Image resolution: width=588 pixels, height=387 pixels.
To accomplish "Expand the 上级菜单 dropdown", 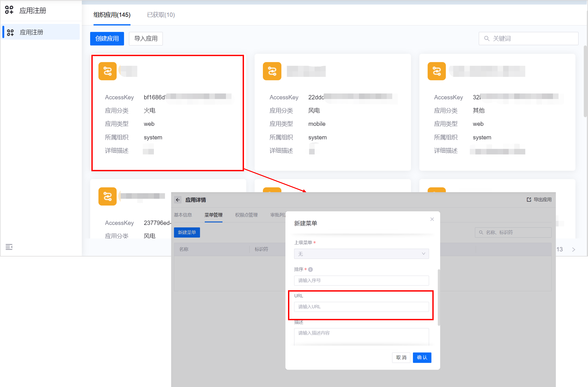I will point(361,254).
